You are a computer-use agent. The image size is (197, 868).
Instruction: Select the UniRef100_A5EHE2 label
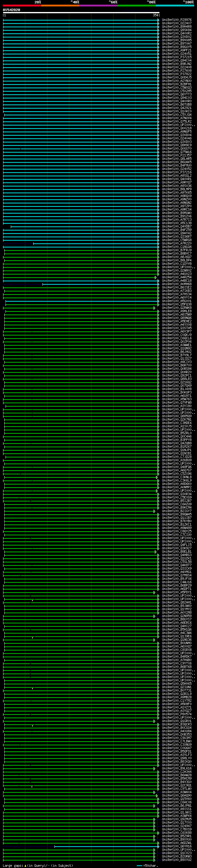click(177, 321)
